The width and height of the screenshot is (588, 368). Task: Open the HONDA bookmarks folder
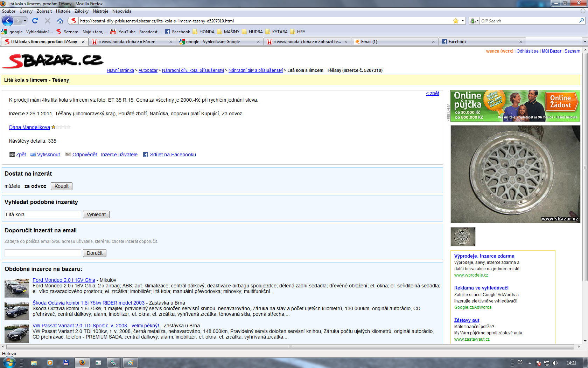coord(206,32)
